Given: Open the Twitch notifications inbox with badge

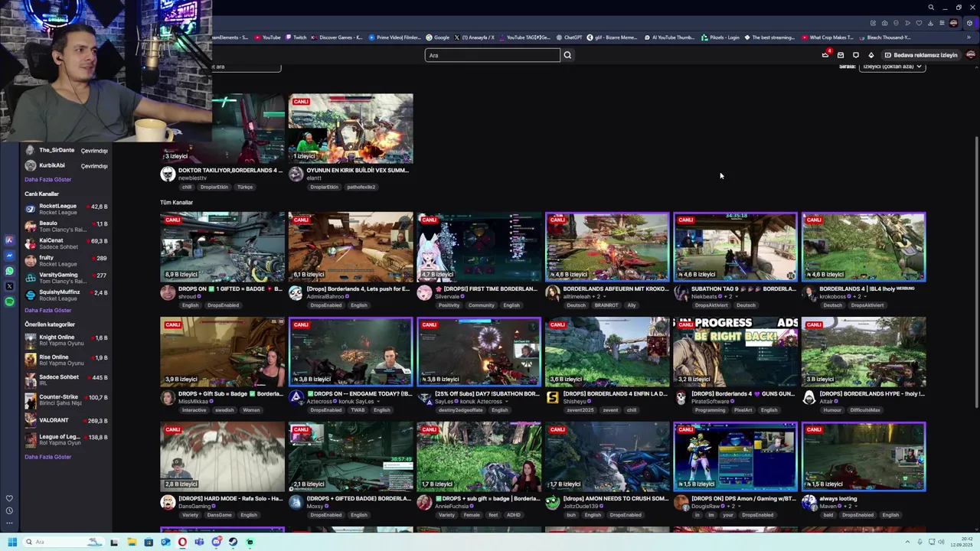Looking at the screenshot, I should 825,54.
